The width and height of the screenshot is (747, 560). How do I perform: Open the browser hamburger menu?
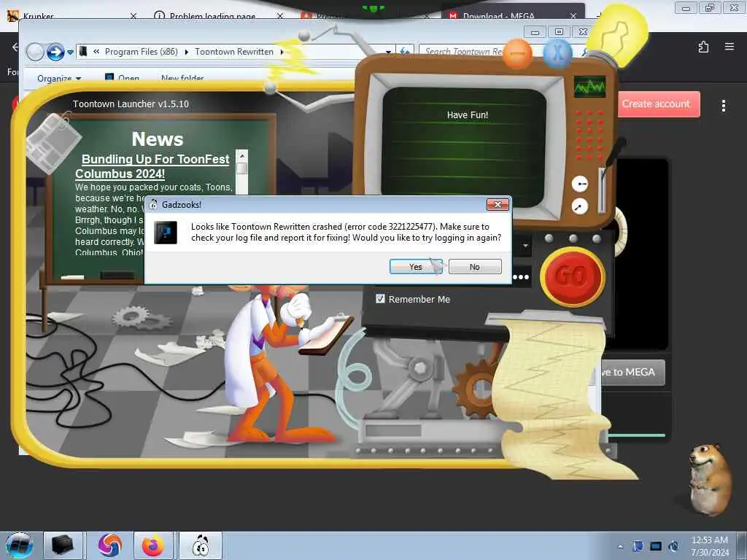pos(729,46)
